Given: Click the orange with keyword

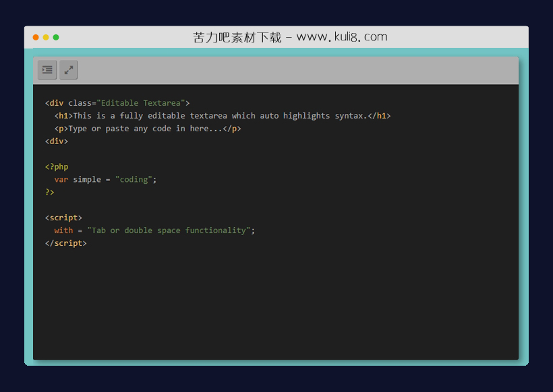Looking at the screenshot, I should 63,230.
